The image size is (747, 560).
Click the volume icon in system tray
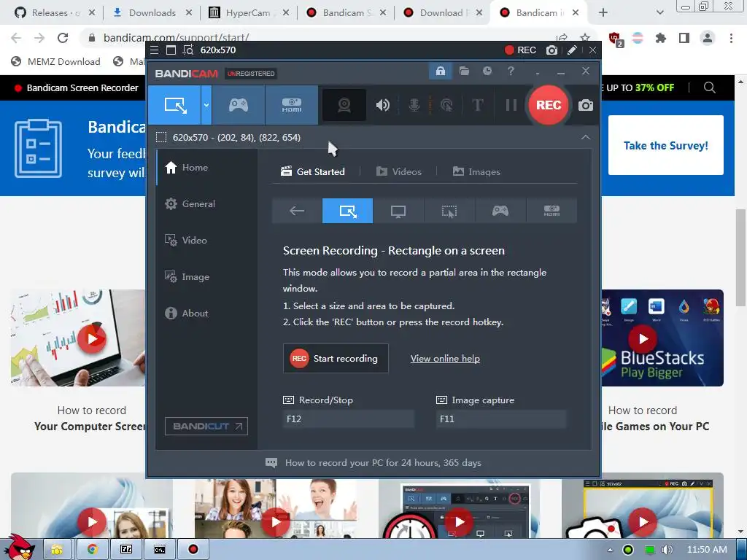[667, 550]
